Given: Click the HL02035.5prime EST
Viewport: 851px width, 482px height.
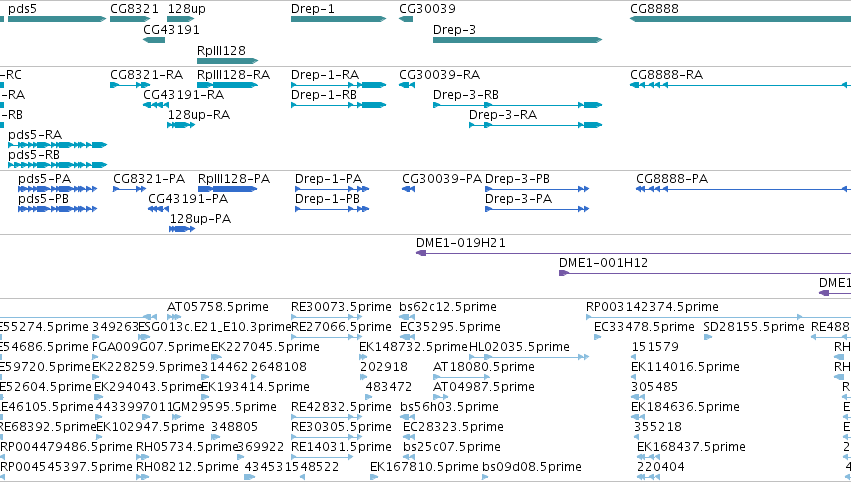Looking at the screenshot, I should tap(529, 357).
